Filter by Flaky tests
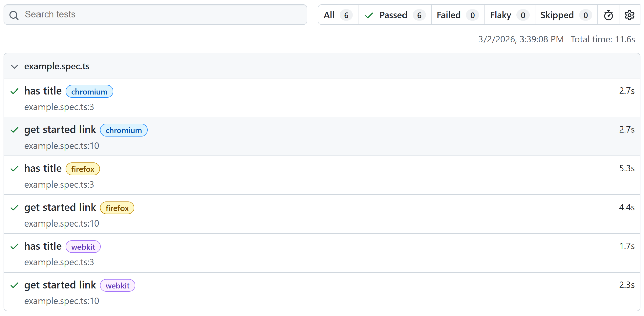Viewport: 644px width, 316px height. [x=509, y=15]
